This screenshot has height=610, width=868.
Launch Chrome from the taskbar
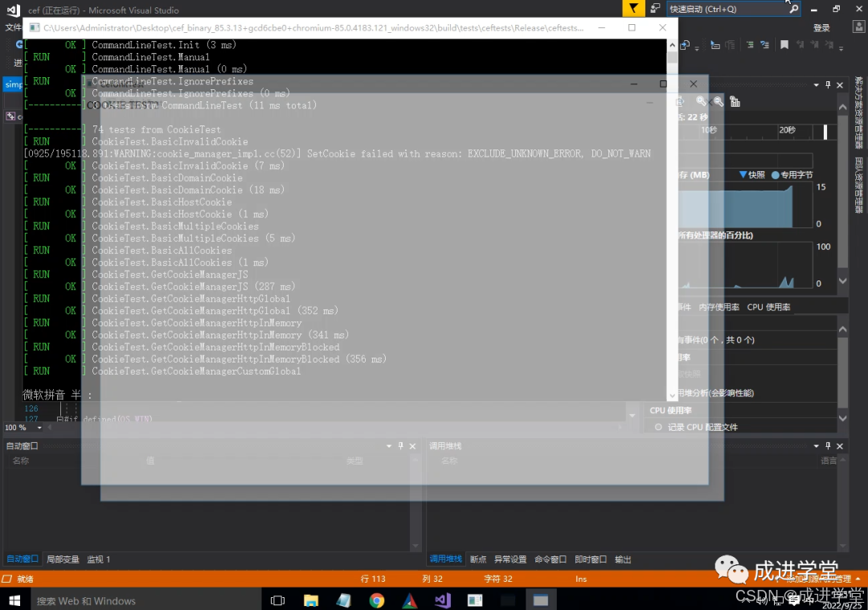[x=376, y=600]
